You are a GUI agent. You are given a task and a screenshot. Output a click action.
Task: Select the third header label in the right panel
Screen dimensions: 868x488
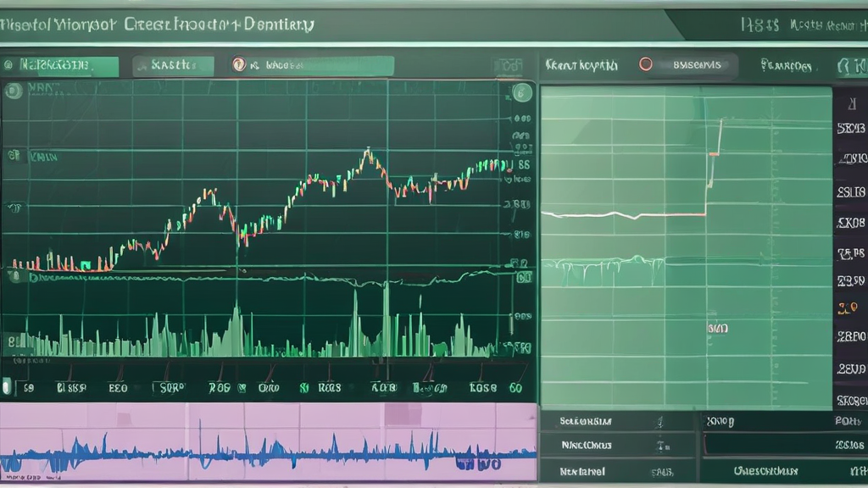(x=786, y=66)
